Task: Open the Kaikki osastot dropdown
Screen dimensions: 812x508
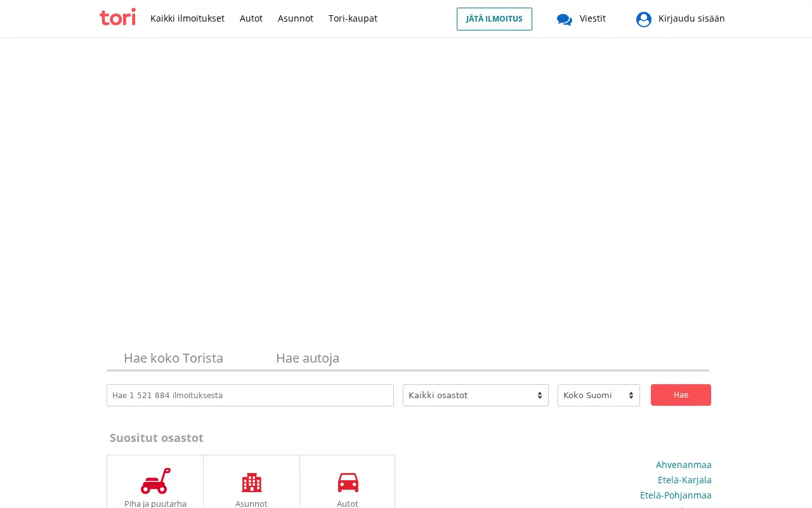Action: [x=476, y=395]
